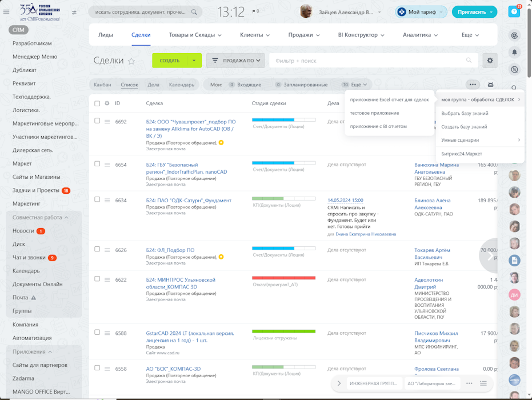Switch to the Лиды tab
The width and height of the screenshot is (532, 400).
point(106,35)
